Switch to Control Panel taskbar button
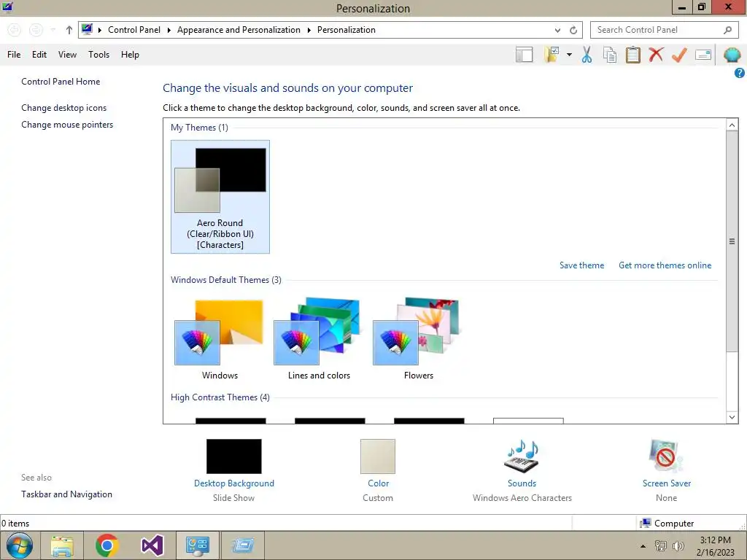This screenshot has width=747, height=560. 197,545
